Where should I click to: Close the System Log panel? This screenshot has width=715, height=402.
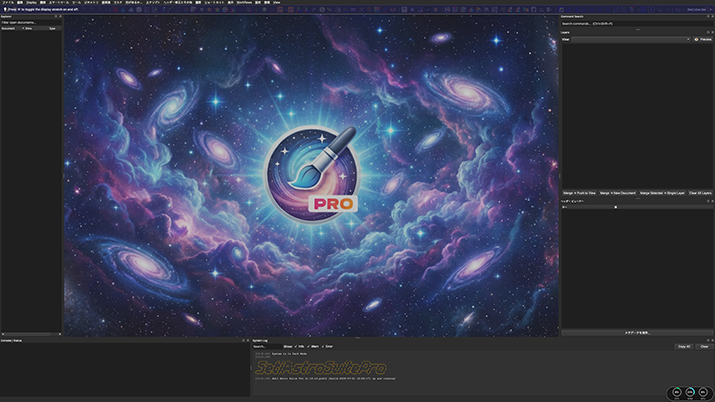click(712, 340)
